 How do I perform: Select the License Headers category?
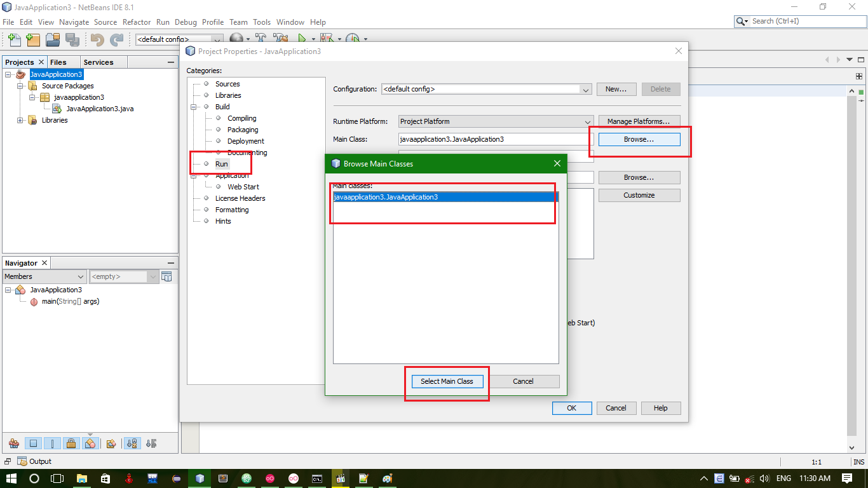240,198
